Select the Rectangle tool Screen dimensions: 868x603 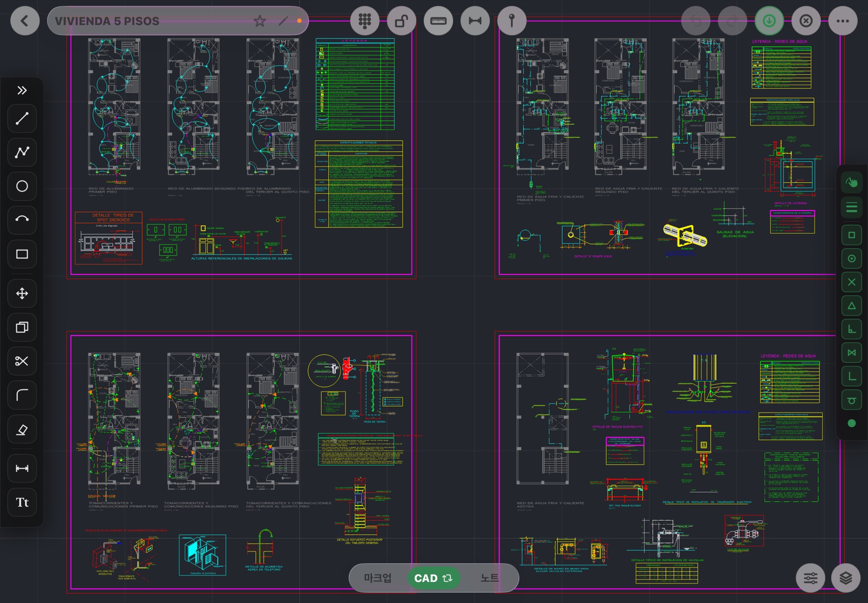pos(22,254)
